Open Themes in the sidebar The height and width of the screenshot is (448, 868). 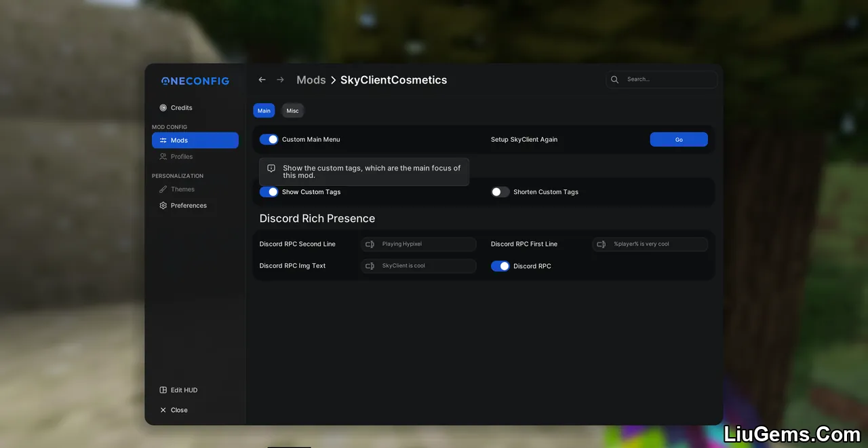195,189
